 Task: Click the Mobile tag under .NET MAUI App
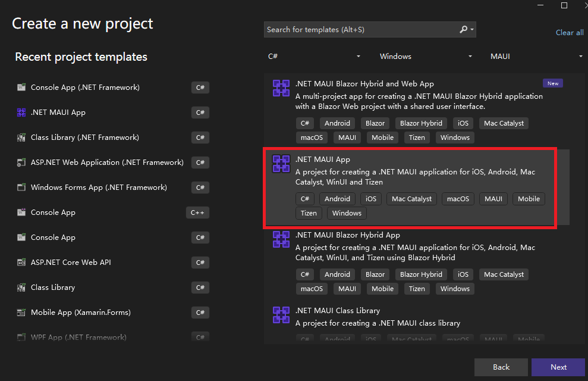(x=529, y=199)
